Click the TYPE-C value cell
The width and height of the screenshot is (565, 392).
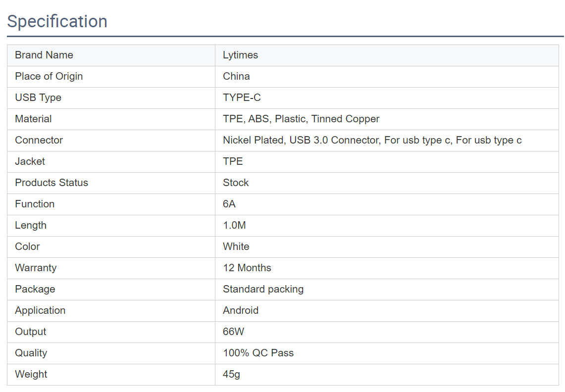(x=242, y=98)
